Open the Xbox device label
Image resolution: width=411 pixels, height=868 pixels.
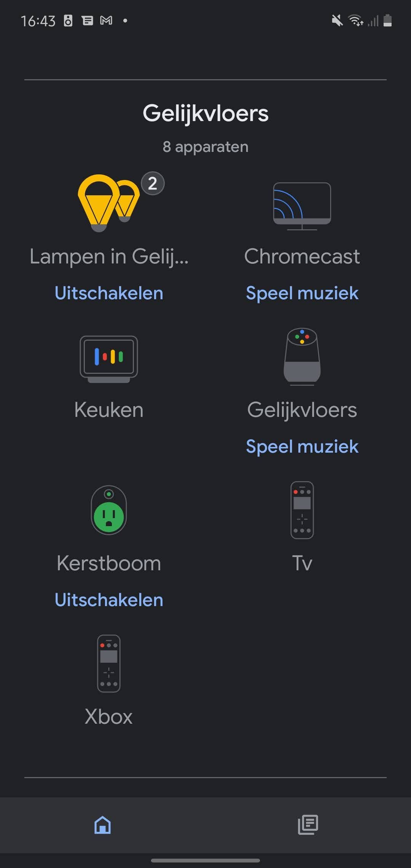109,717
